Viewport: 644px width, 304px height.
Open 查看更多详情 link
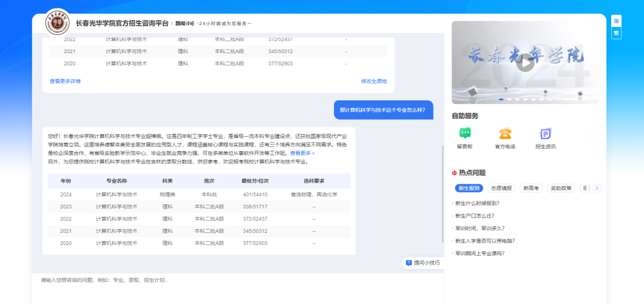click(x=65, y=81)
